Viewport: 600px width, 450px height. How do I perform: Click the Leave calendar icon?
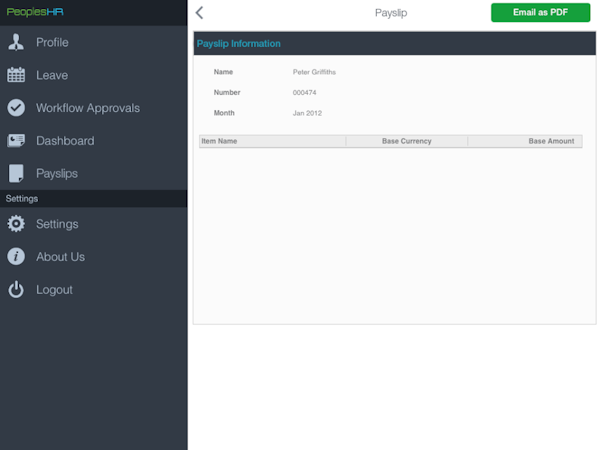(16, 75)
